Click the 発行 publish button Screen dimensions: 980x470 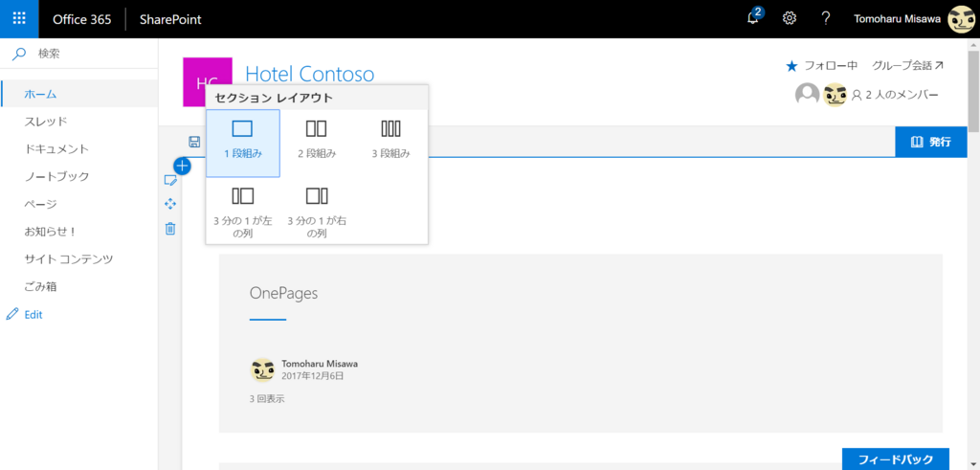[x=930, y=142]
